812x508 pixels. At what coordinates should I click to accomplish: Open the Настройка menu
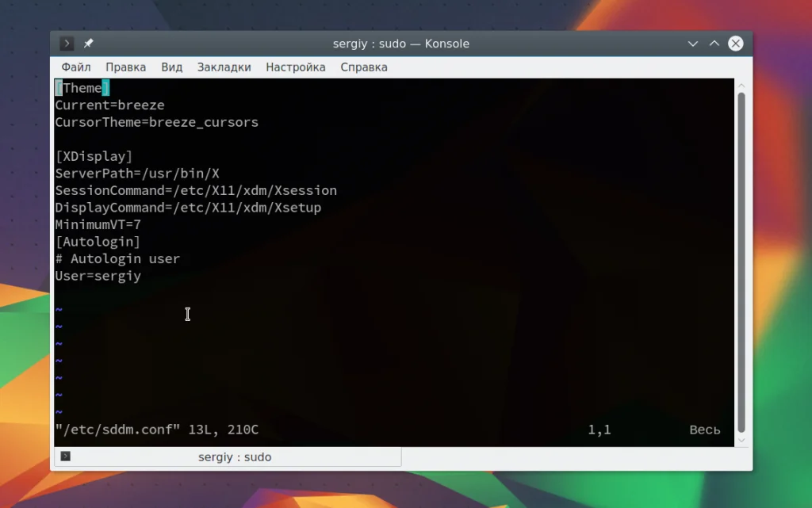pyautogui.click(x=296, y=67)
